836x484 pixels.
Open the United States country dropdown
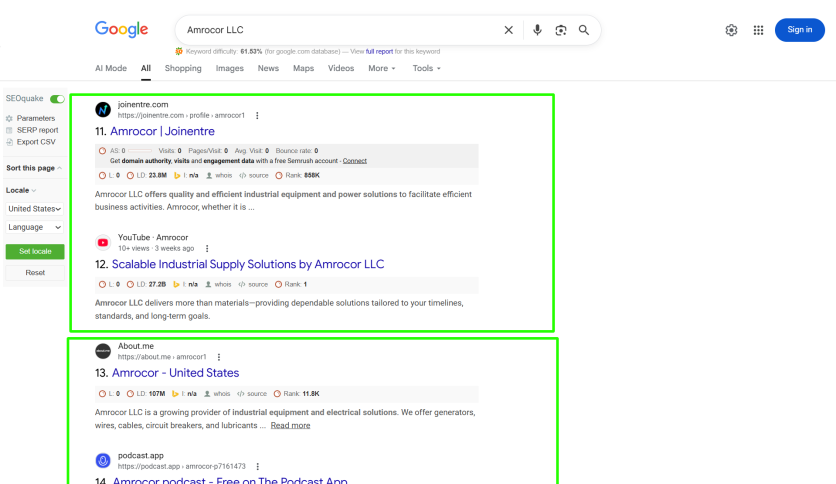35,208
